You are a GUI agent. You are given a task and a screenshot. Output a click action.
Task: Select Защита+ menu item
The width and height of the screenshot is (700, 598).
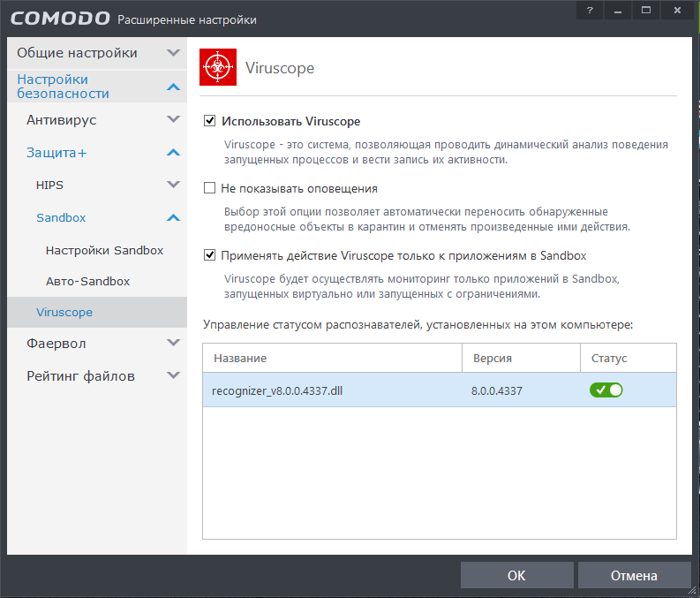coord(97,153)
